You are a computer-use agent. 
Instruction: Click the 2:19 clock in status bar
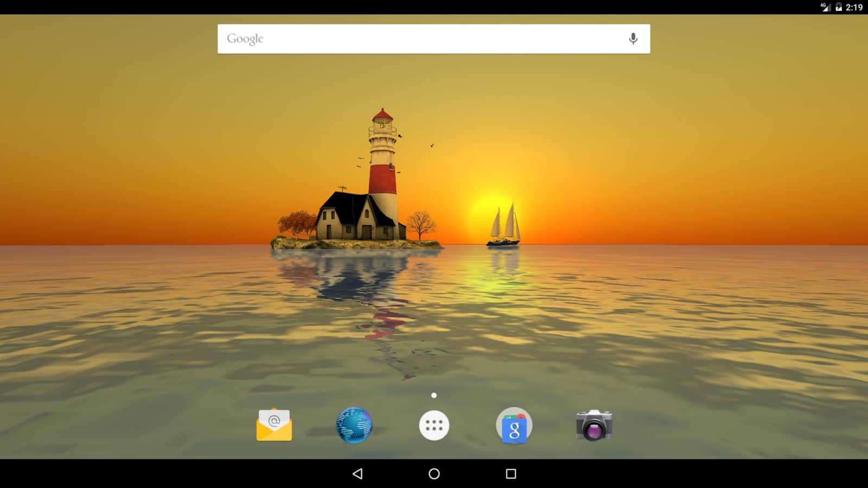pyautogui.click(x=854, y=7)
